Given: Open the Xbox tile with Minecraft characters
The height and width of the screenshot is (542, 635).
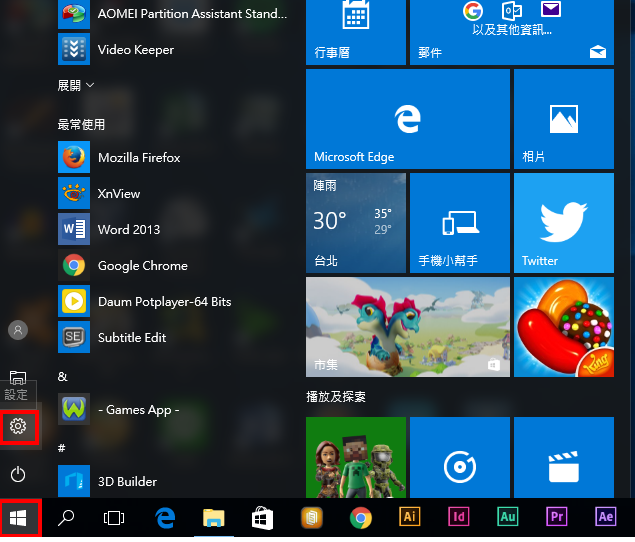Looking at the screenshot, I should pos(356,457).
